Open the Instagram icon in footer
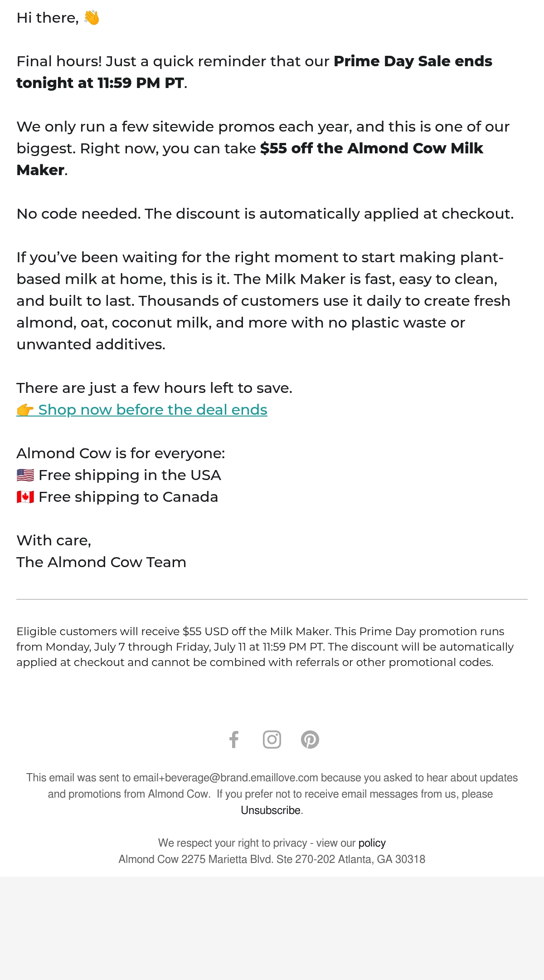 coord(272,740)
